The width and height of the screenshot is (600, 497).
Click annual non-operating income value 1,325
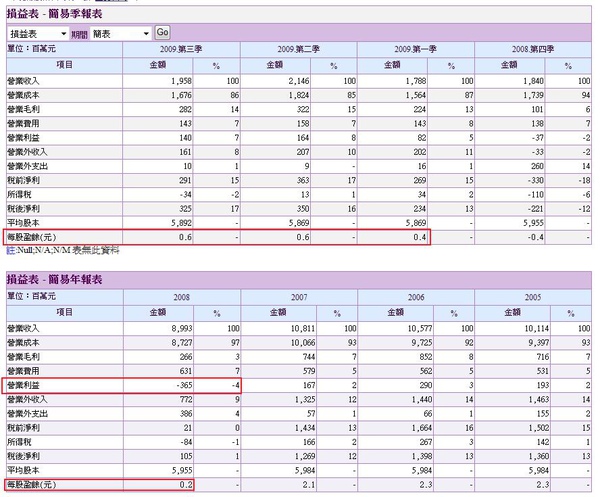305,399
